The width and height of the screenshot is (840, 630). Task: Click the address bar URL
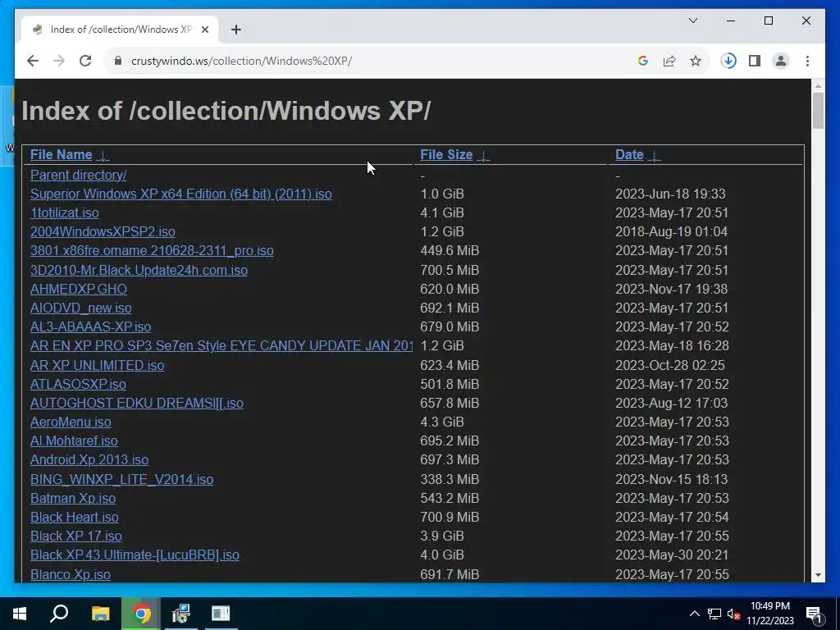coord(242,61)
